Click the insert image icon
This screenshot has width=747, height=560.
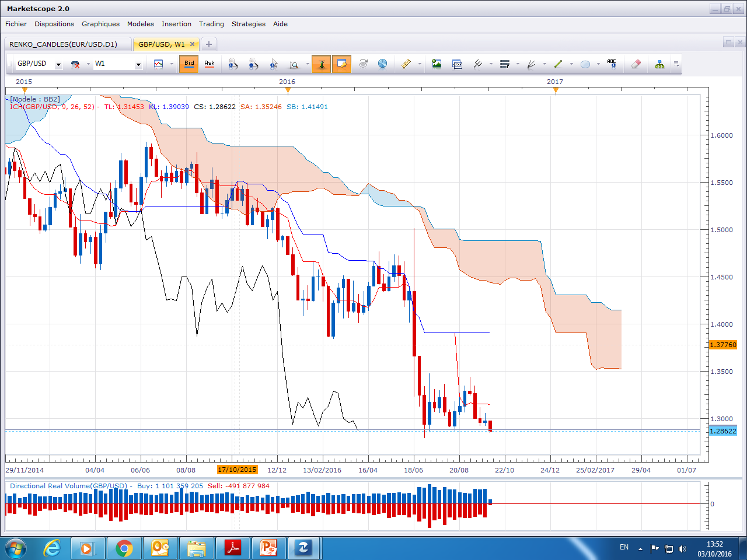(x=437, y=64)
